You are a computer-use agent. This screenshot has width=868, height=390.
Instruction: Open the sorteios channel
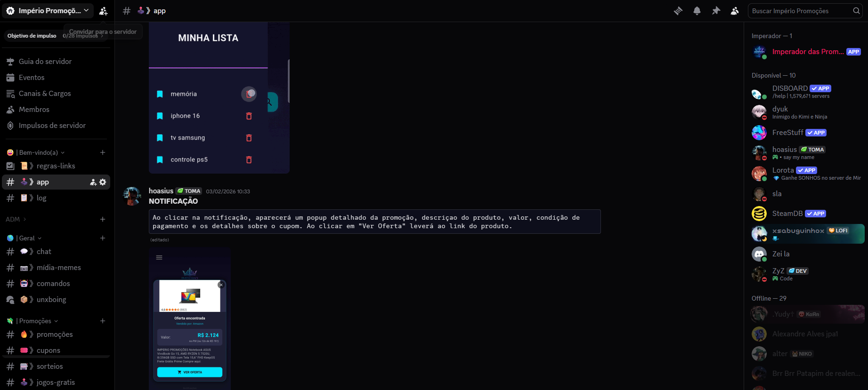click(x=56, y=366)
